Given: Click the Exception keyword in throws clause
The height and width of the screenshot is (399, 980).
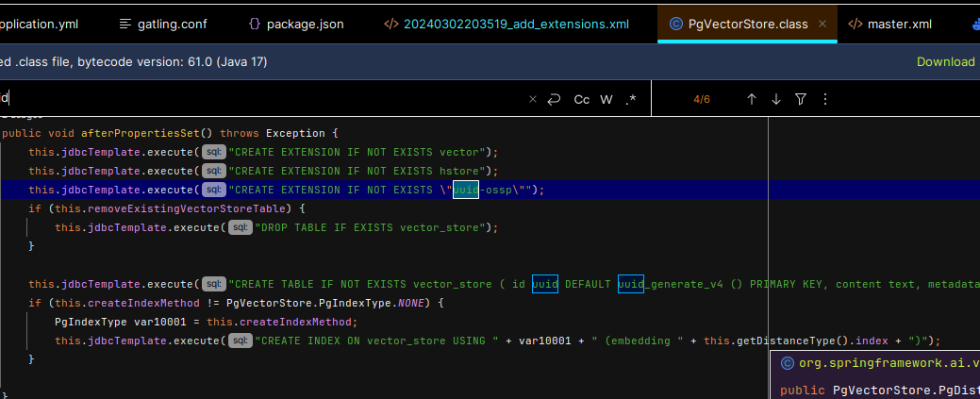Looking at the screenshot, I should click(x=295, y=133).
